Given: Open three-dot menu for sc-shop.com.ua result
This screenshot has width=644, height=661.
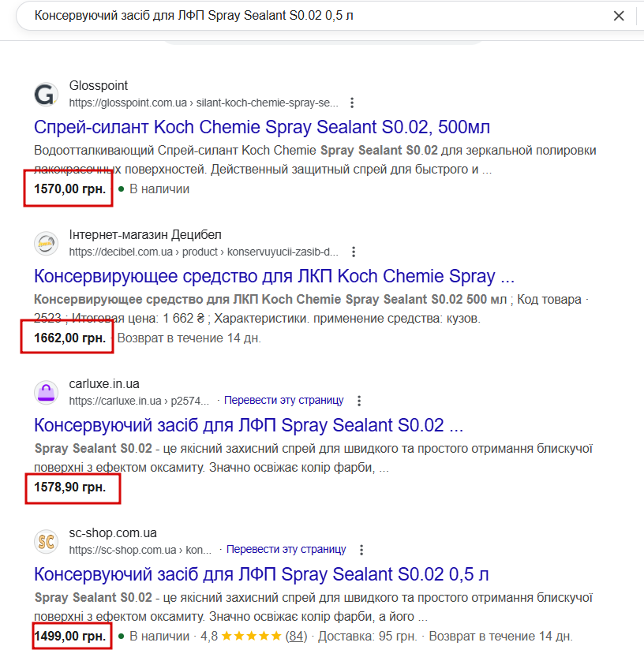Looking at the screenshot, I should pyautogui.click(x=361, y=550).
